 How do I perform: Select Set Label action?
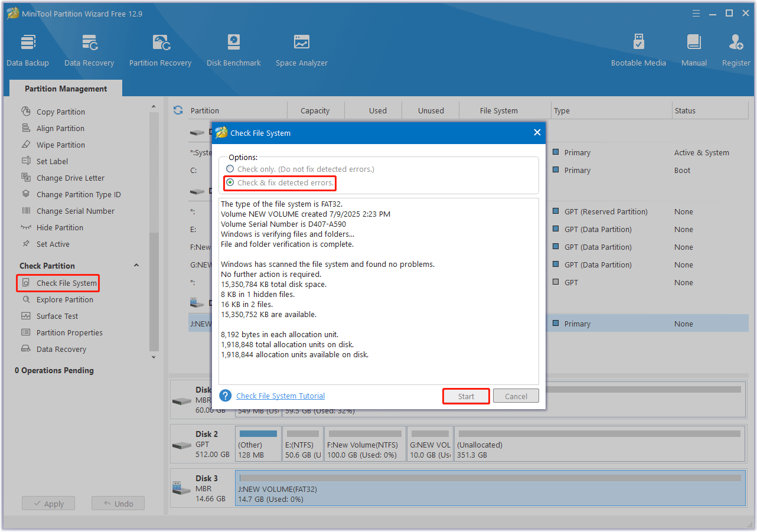pyautogui.click(x=52, y=161)
